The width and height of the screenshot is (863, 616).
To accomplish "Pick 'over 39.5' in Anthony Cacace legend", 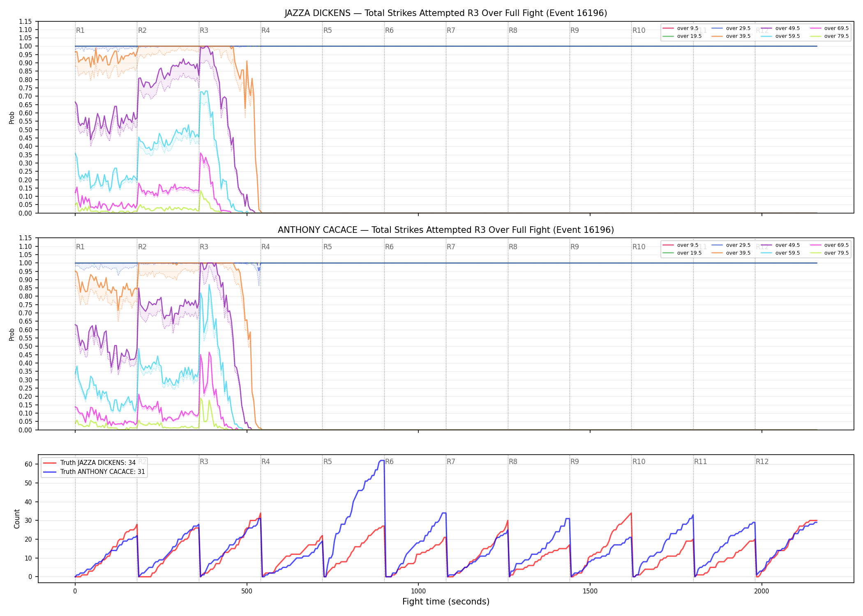I will point(738,253).
